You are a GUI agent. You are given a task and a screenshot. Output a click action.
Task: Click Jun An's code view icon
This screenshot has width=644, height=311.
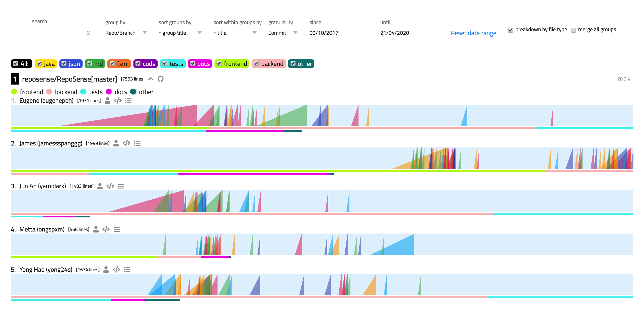(x=110, y=186)
